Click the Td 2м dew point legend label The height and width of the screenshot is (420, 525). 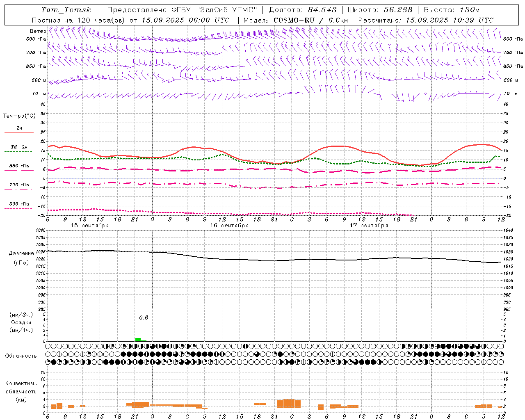point(19,147)
